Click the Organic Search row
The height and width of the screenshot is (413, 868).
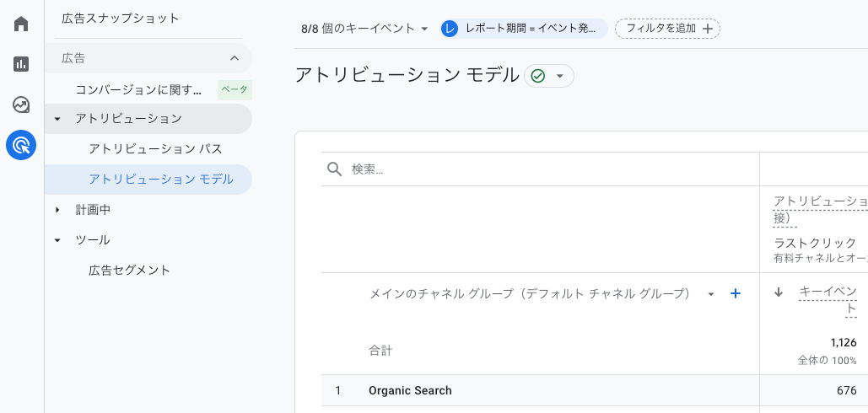pyautogui.click(x=595, y=390)
